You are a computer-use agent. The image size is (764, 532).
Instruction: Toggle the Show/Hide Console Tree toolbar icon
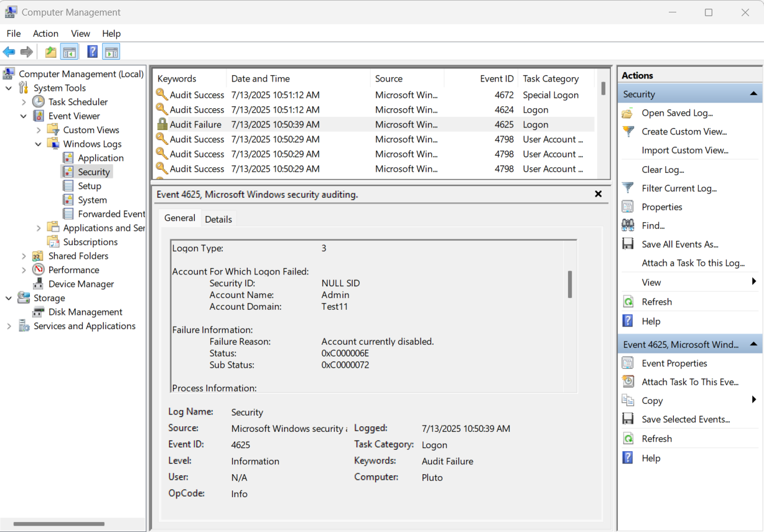(x=69, y=52)
